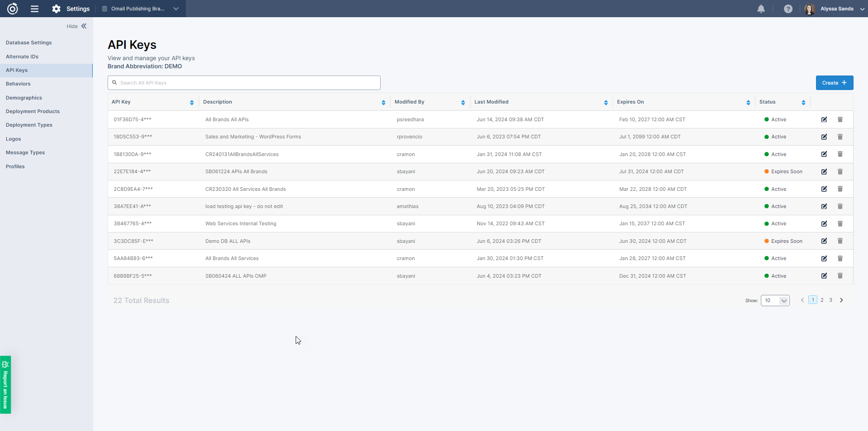Edit the 01F36D75 API key row

click(824, 119)
